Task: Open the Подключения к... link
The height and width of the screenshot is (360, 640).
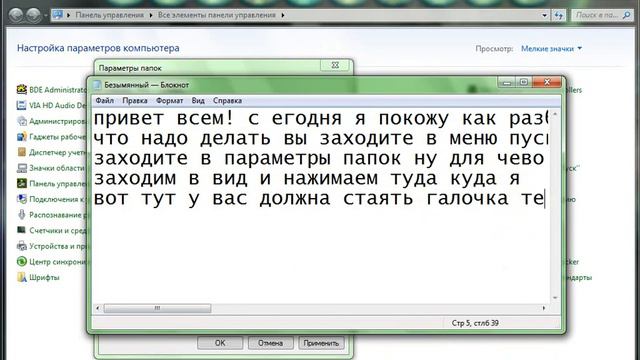Action: 57,199
